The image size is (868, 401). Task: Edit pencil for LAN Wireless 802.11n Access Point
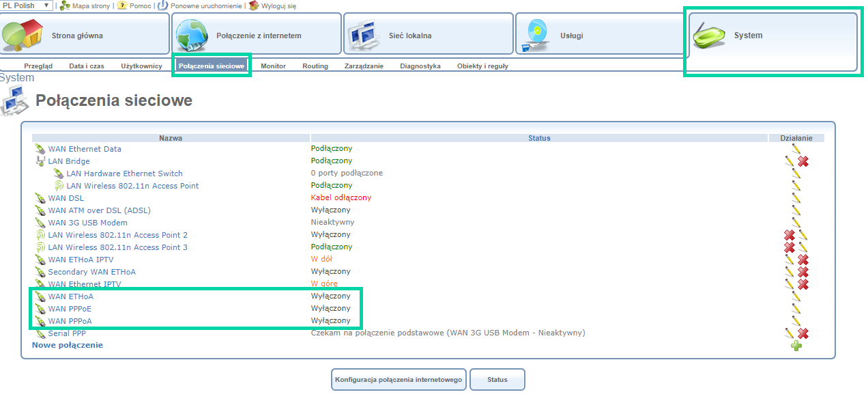796,186
